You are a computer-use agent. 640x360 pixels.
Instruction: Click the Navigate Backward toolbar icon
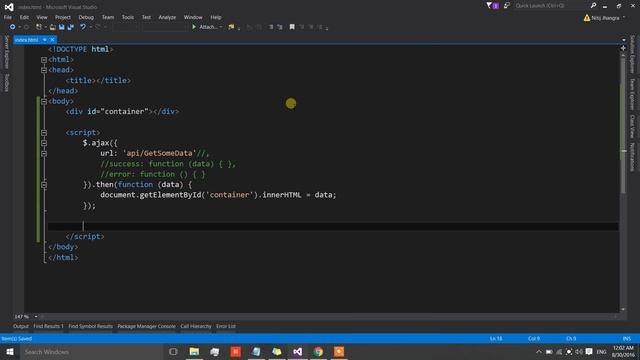(13, 27)
